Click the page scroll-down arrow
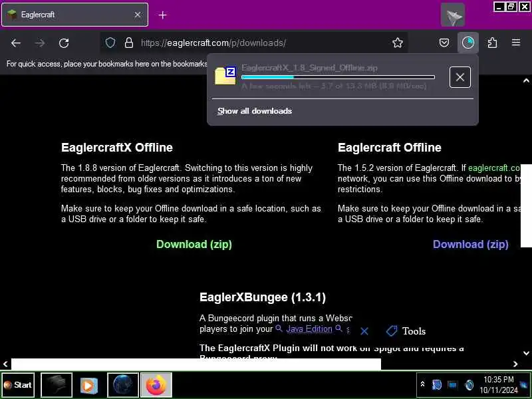Viewport: 532px width, 399px height. (x=526, y=353)
